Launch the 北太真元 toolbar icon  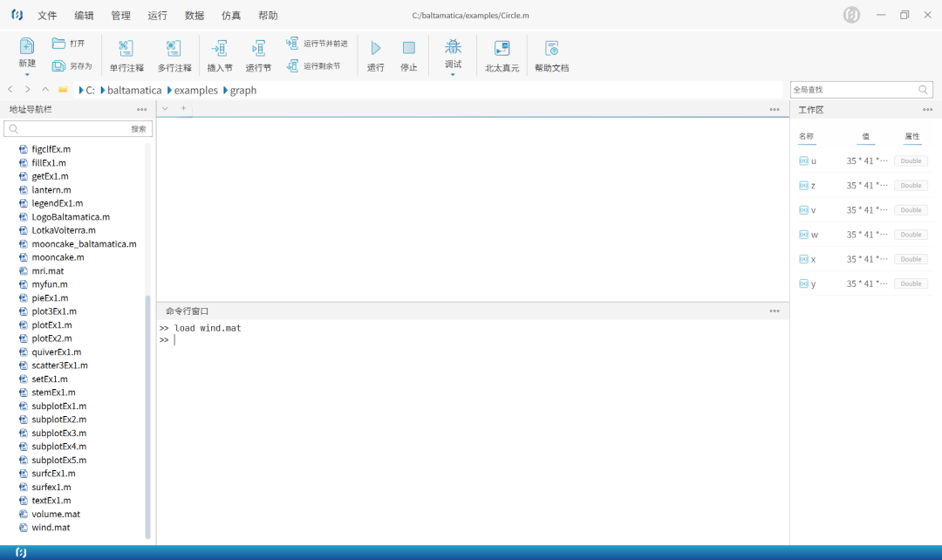pos(502,49)
